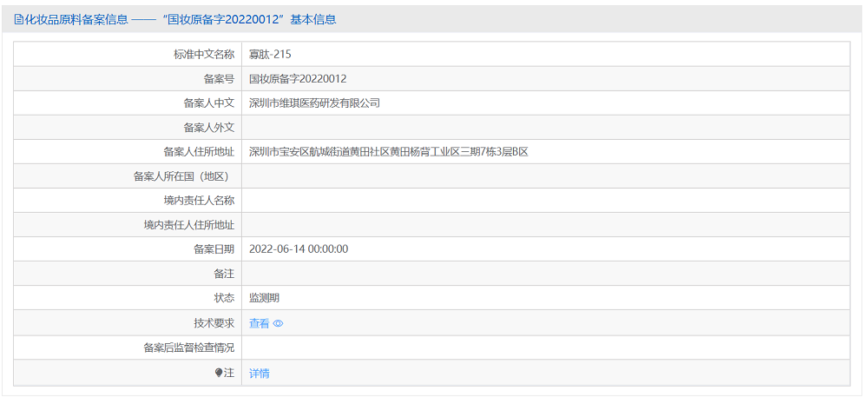
Task: Click the 境内责任人住所地址 label
Action: click(x=189, y=224)
